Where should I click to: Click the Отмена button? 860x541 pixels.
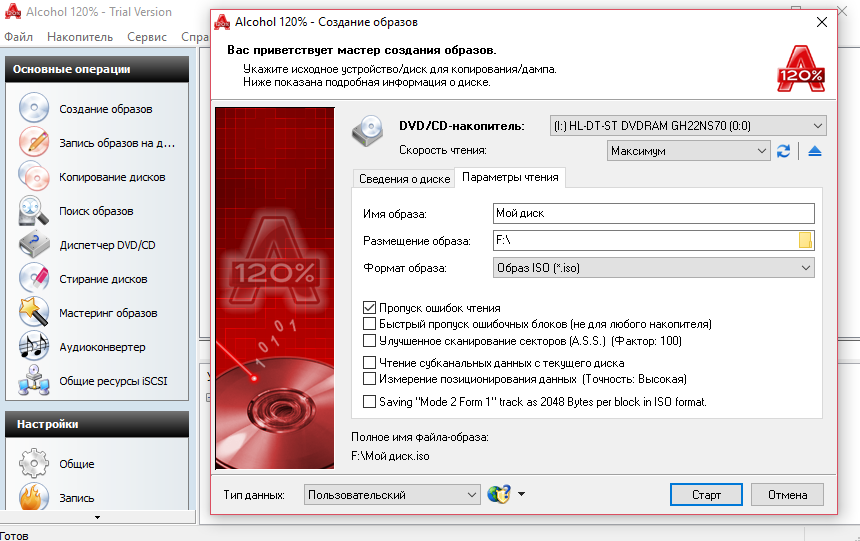[788, 494]
